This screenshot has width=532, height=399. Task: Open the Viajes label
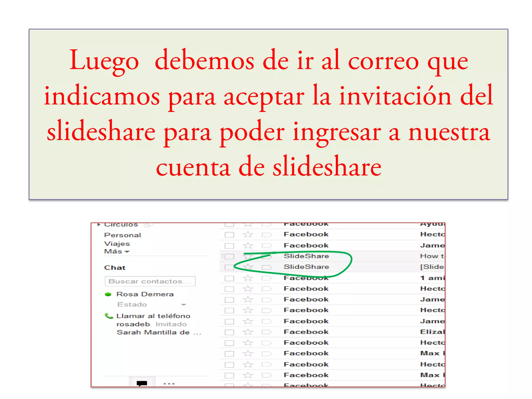pos(117,244)
